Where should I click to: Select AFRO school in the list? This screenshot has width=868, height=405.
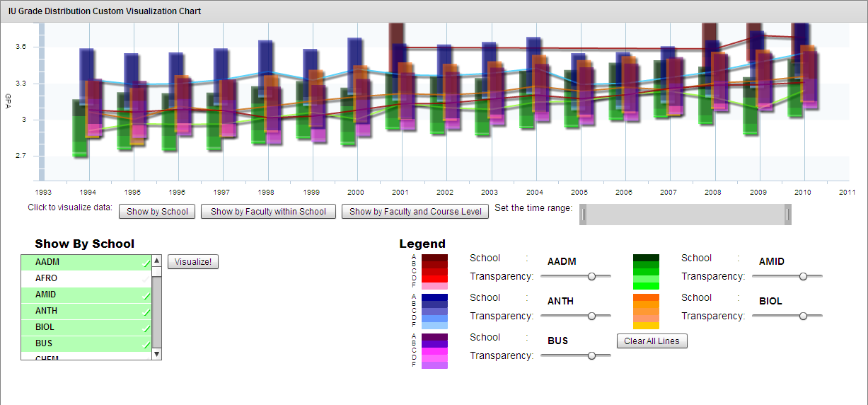click(x=86, y=278)
